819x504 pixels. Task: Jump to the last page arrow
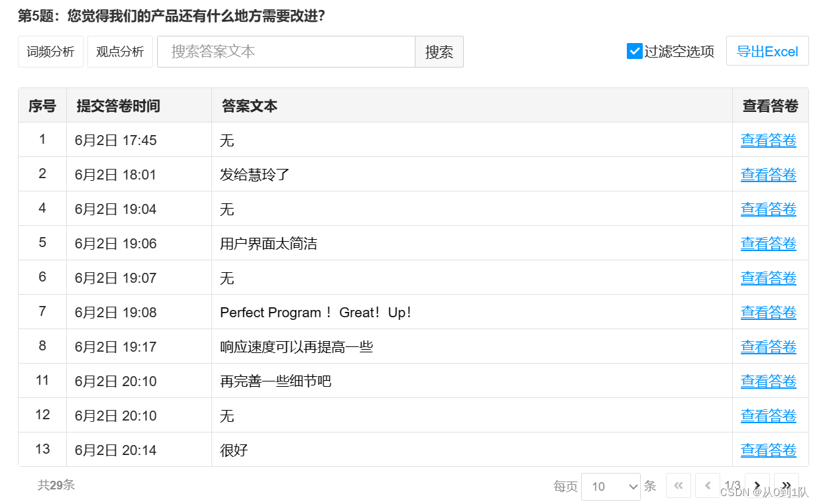point(787,485)
